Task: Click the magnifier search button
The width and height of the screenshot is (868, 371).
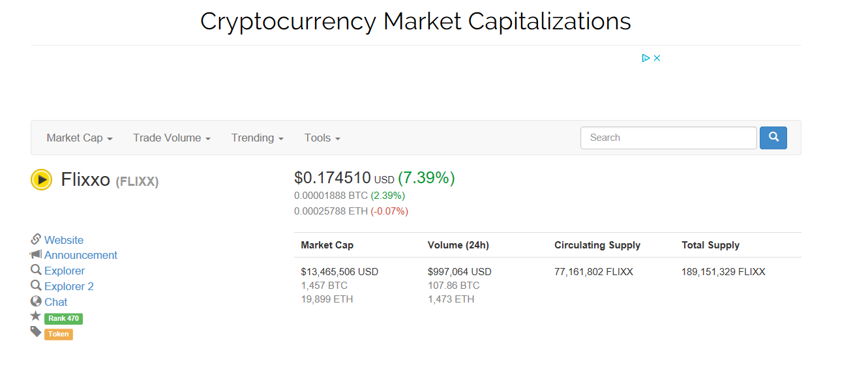Action: [773, 138]
